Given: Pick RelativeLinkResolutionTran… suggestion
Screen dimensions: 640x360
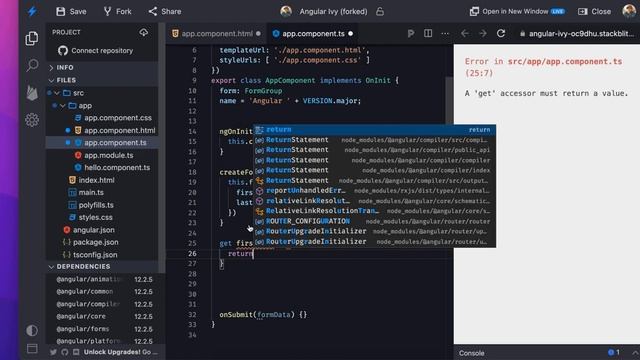Looking at the screenshot, I should 375,211.
